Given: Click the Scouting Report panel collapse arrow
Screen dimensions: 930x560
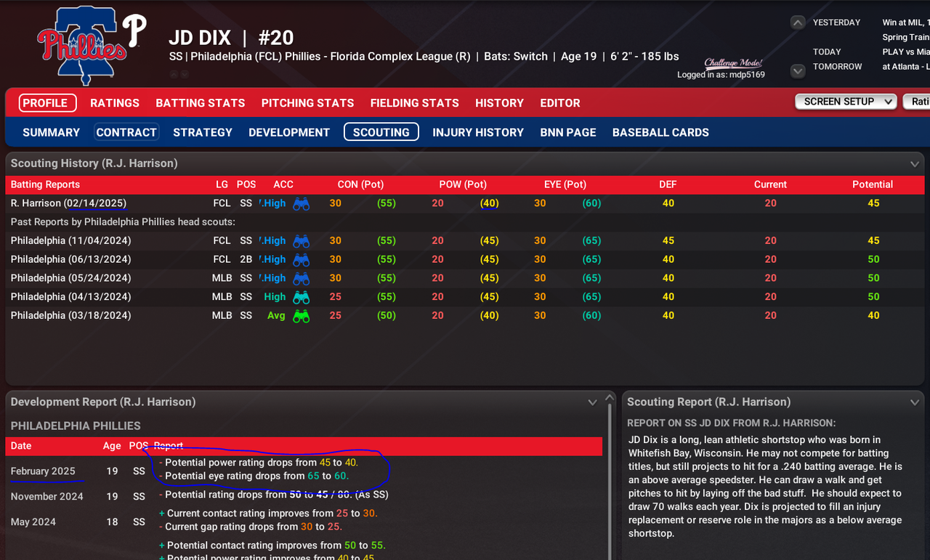Looking at the screenshot, I should pyautogui.click(x=914, y=402).
